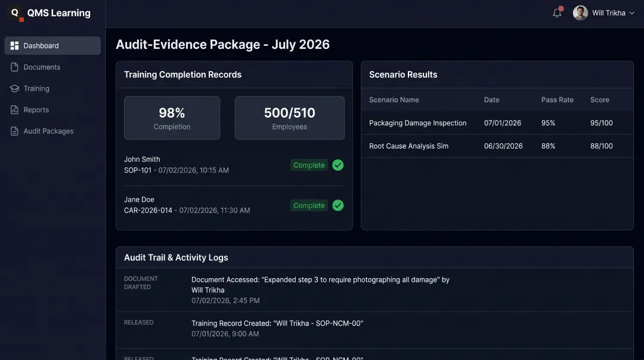This screenshot has width=644, height=360.
Task: Open Audit Packages in the sidebar
Action: 52,131
